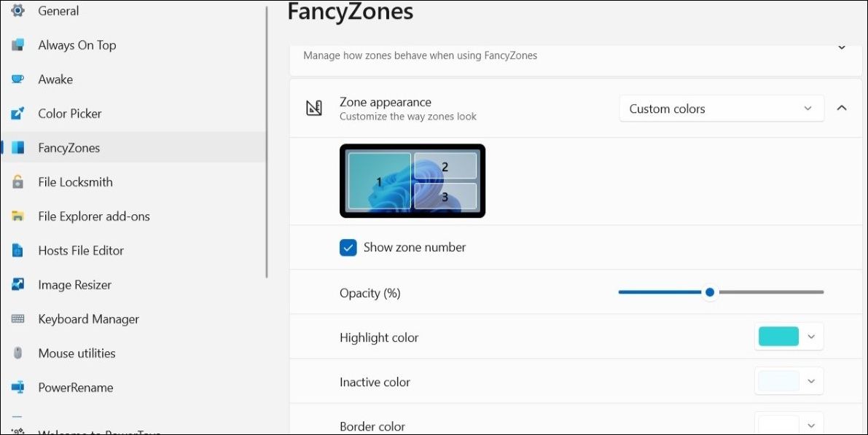Toggle the Show zone number checkbox
868x435 pixels.
pos(348,247)
